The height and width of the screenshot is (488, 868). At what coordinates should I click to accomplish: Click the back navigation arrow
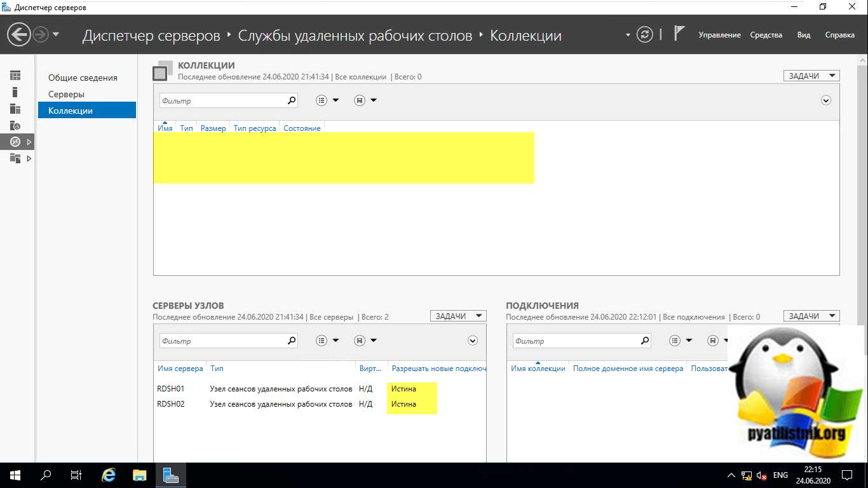point(20,34)
